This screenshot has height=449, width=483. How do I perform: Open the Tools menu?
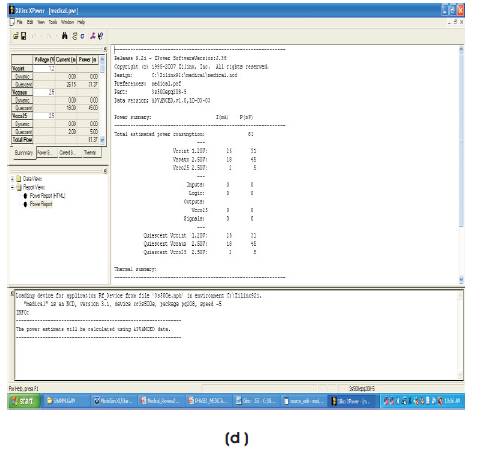coord(53,22)
